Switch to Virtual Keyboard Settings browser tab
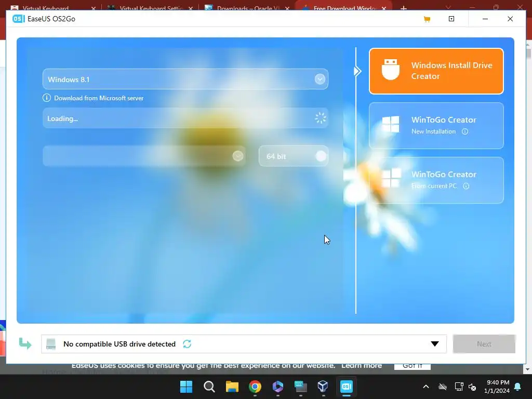Screen dimensions: 532x399 [151, 8]
